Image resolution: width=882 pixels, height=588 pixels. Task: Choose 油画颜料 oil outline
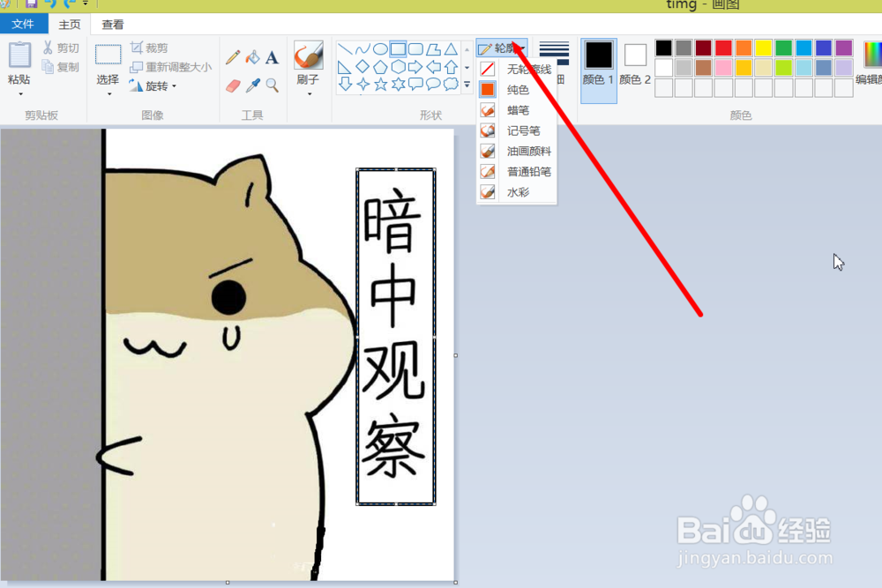point(516,151)
